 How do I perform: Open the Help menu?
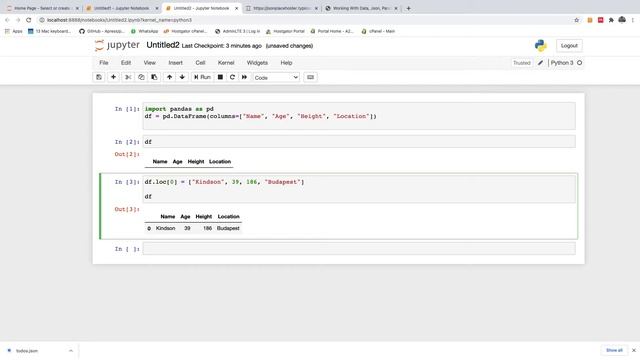(286, 63)
